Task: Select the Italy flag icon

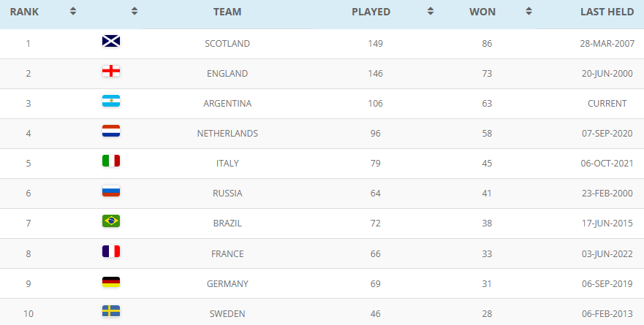Action: tap(111, 161)
